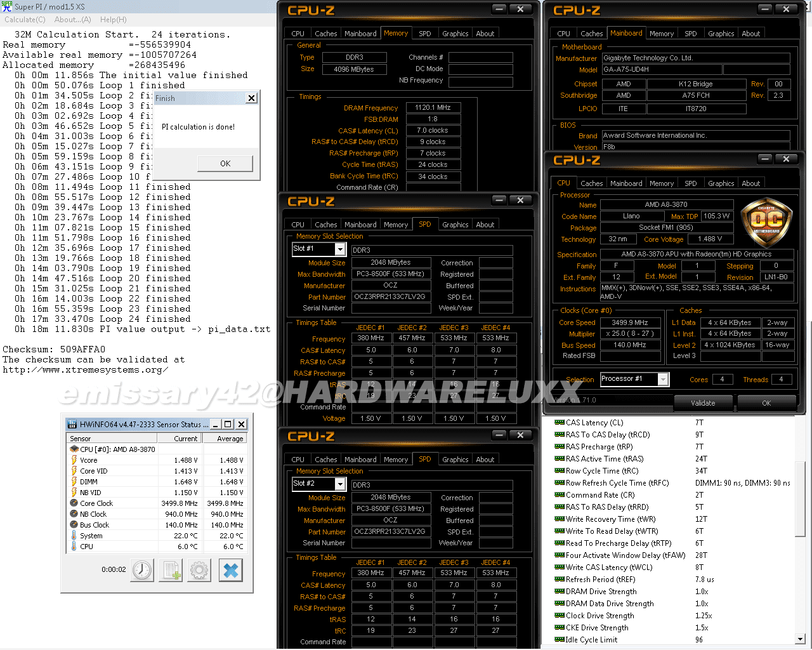This screenshot has width=812, height=650.
Task: Open the Calculate(C) menu in Super PI
Action: click(x=25, y=20)
